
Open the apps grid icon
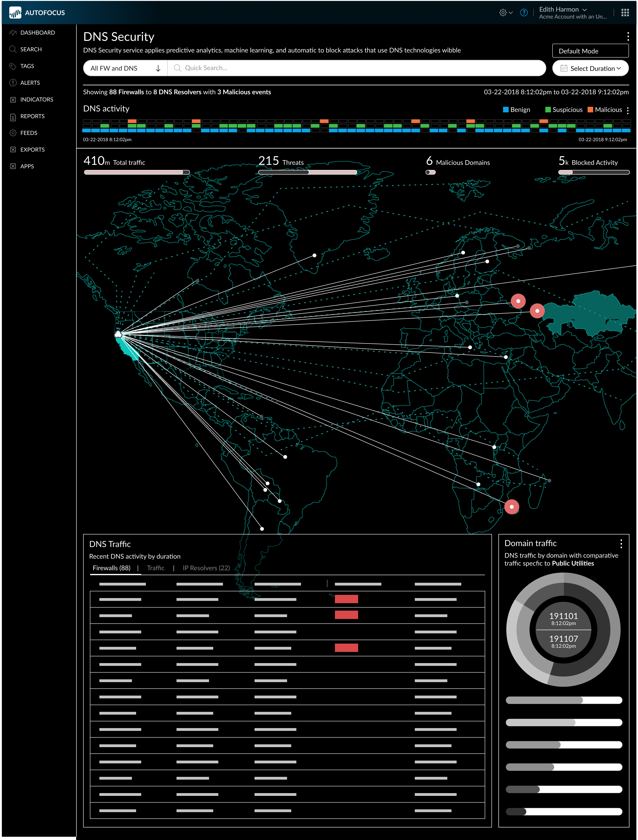tap(625, 13)
